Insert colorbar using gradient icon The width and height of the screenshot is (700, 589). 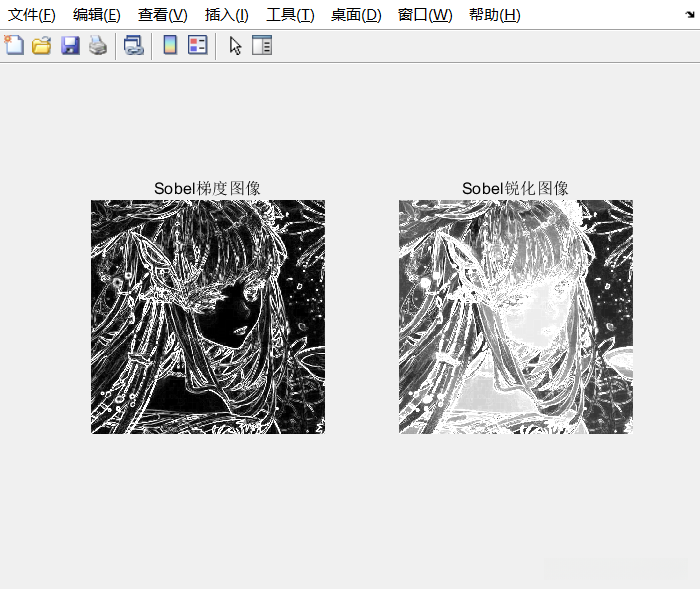point(170,45)
